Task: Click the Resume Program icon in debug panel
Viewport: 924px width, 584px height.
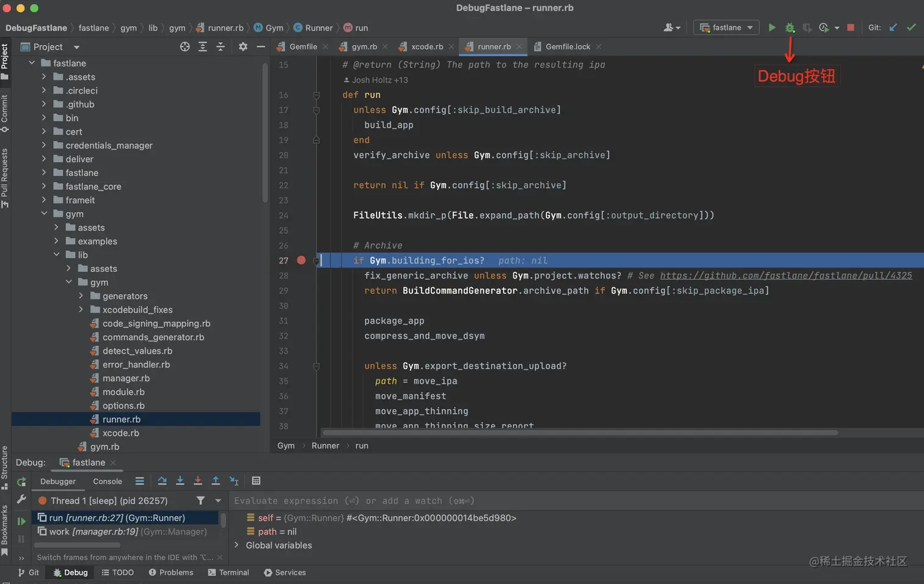Action: (x=21, y=520)
